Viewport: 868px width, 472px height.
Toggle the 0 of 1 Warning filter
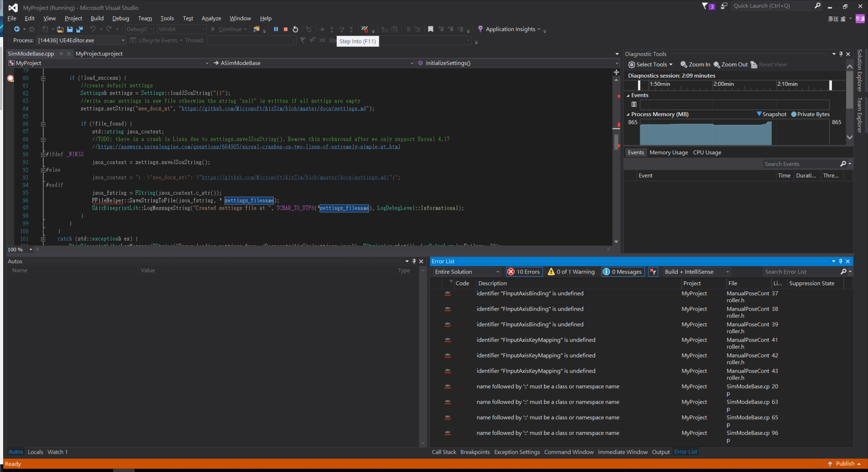[571, 271]
